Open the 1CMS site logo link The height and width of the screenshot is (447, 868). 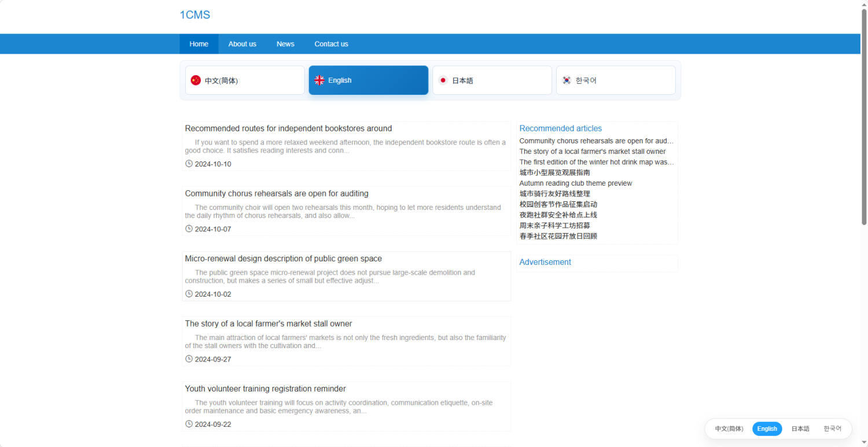point(195,15)
